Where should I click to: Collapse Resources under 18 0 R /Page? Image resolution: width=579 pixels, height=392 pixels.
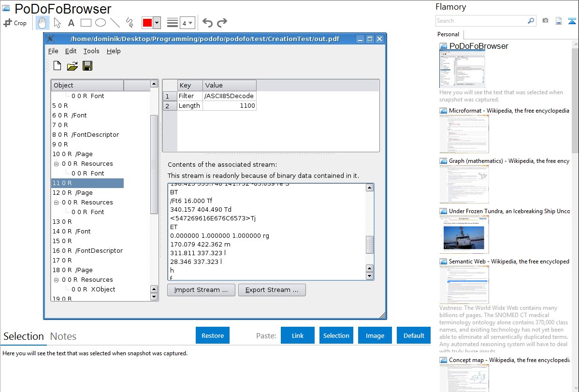pos(56,280)
